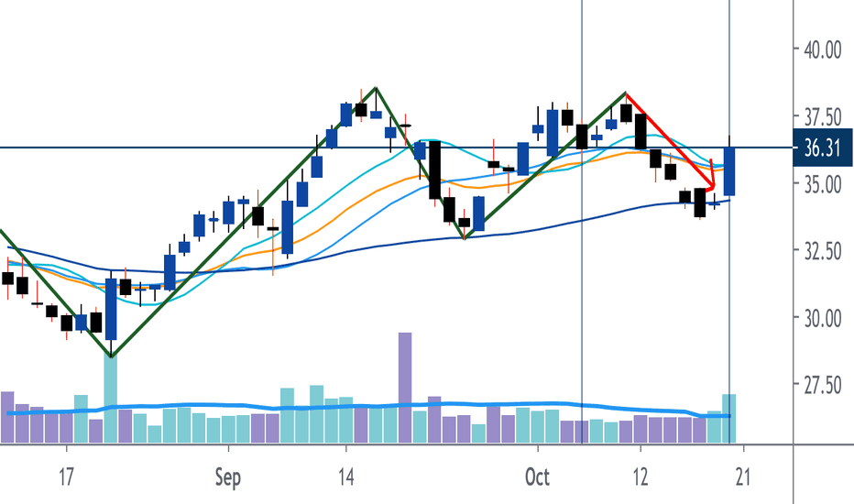Click the Sep date label on time axis
Image resolution: width=854 pixels, height=504 pixels.
(227, 477)
